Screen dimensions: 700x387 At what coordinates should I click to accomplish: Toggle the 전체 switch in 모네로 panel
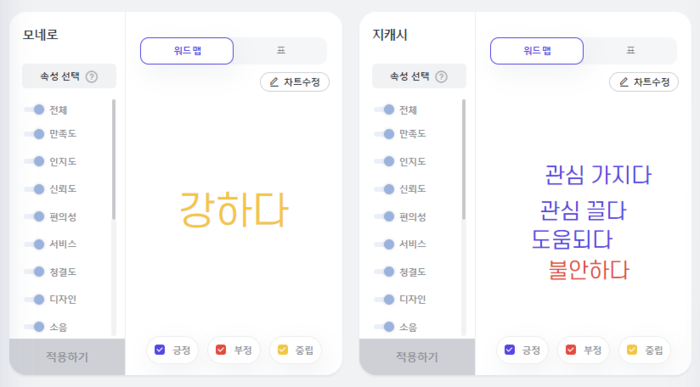pyautogui.click(x=34, y=110)
